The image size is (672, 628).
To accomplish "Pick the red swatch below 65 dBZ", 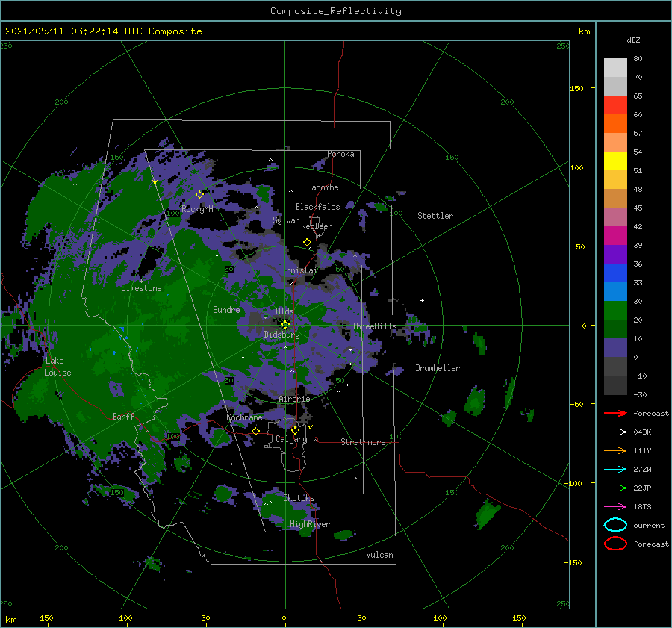I will pyautogui.click(x=615, y=105).
